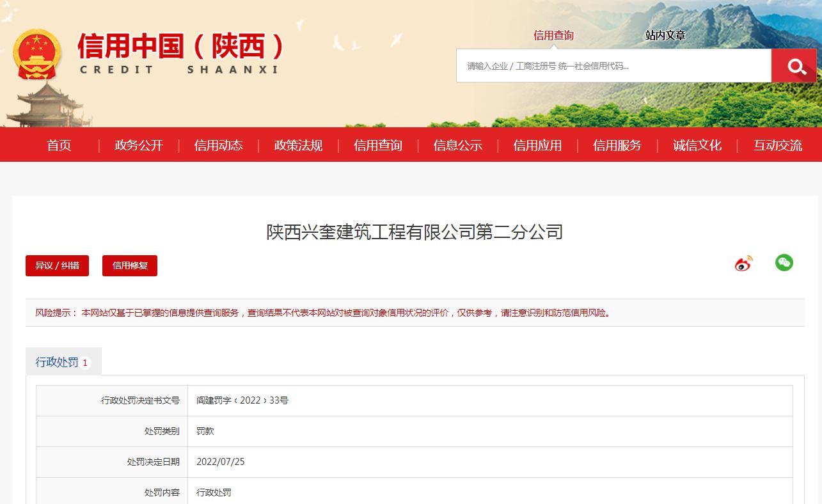Open the 信用动态 nav item

(x=219, y=145)
